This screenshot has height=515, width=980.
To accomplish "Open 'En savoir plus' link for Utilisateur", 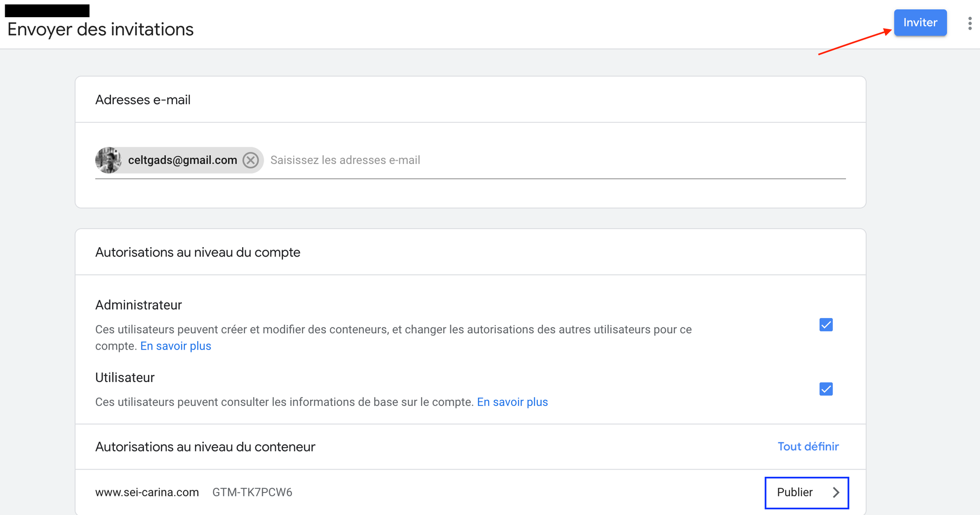I will point(512,402).
